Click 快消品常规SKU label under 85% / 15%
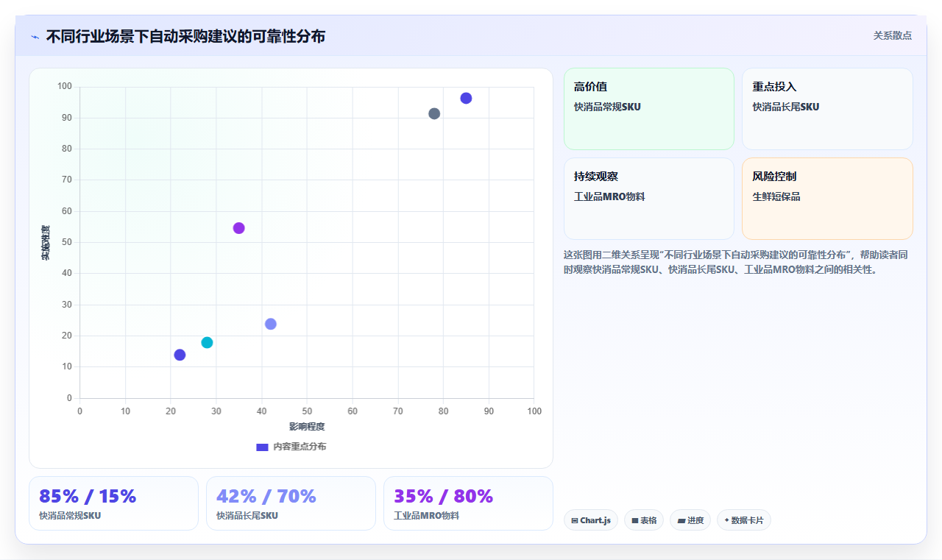942x560 pixels. [x=70, y=516]
